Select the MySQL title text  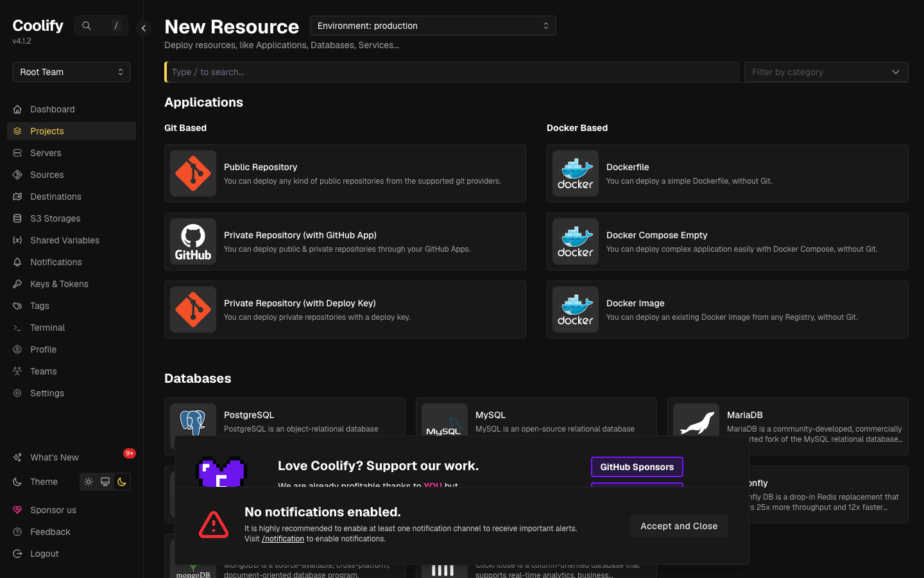pos(490,415)
